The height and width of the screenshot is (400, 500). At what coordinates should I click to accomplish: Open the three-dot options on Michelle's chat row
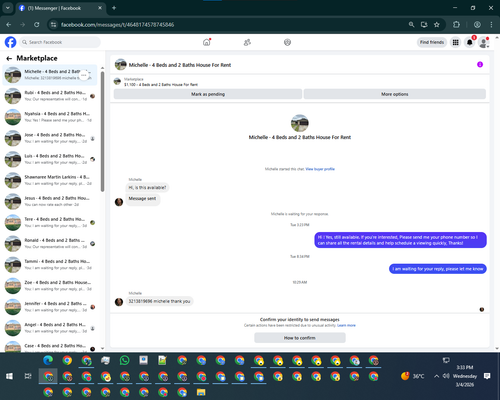pos(84,75)
